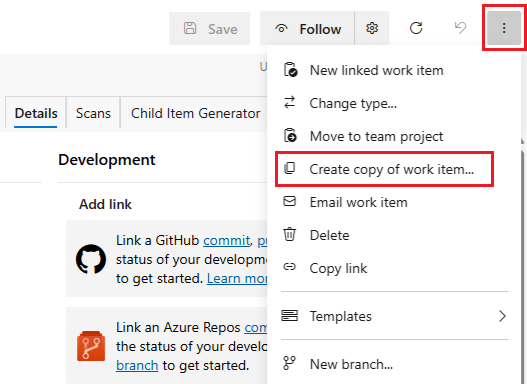The width and height of the screenshot is (527, 384).
Task: Click the floppy disk Save icon
Action: coord(190,28)
